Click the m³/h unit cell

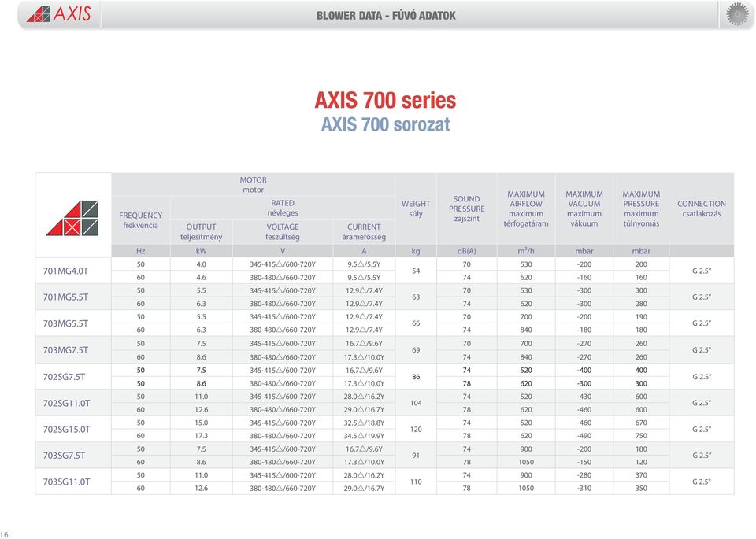(x=526, y=251)
